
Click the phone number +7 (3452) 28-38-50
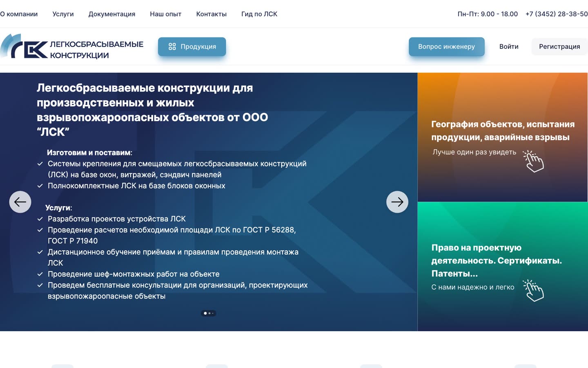tap(557, 14)
